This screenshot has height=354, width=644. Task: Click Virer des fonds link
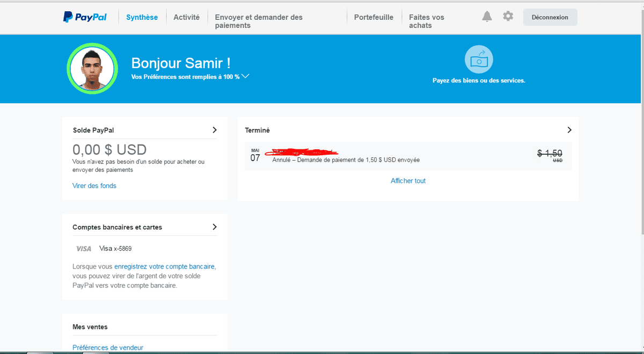pos(94,186)
